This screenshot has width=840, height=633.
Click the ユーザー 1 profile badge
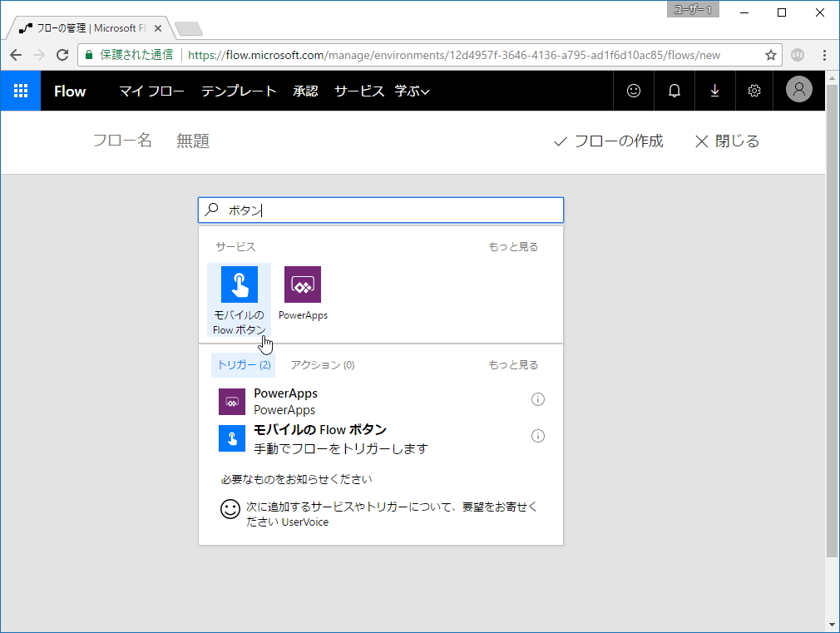pyautogui.click(x=693, y=10)
